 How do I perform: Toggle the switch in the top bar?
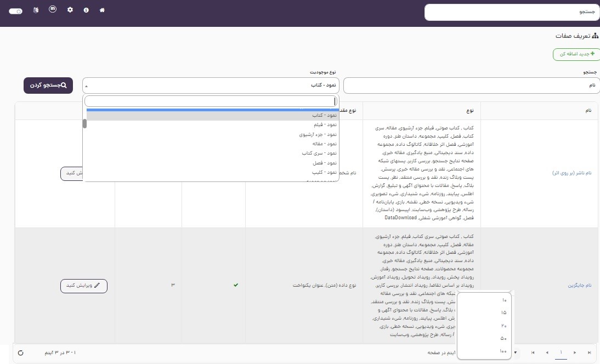(x=15, y=11)
